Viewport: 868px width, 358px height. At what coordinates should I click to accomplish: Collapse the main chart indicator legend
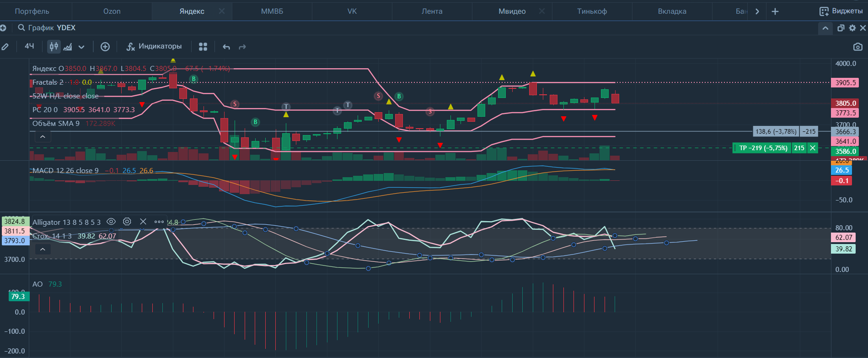point(43,136)
